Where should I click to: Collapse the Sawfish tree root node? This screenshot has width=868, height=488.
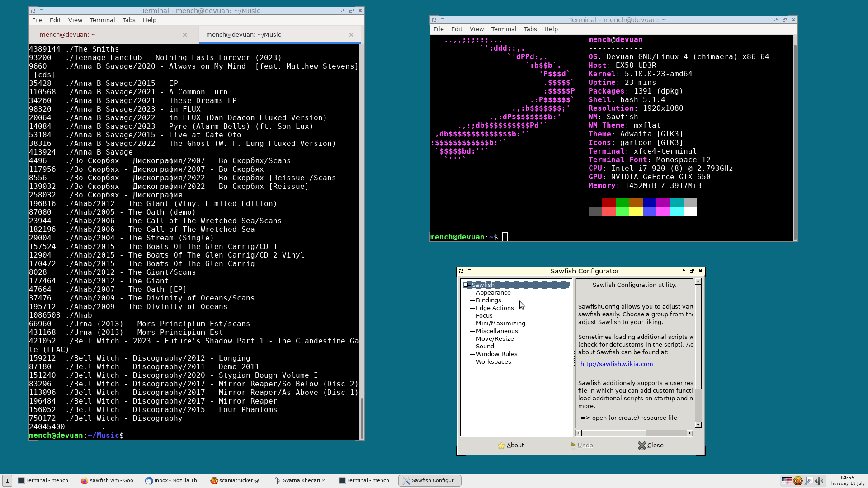(x=466, y=285)
